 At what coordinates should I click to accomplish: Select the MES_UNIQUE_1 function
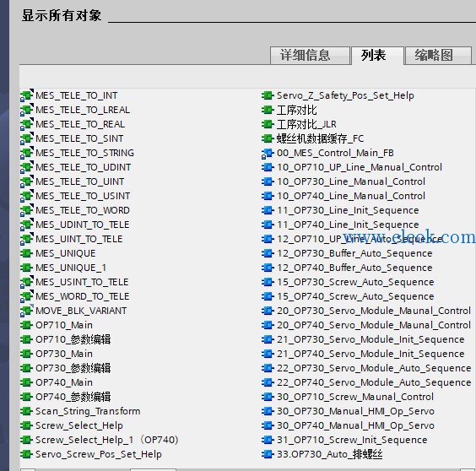point(71,268)
